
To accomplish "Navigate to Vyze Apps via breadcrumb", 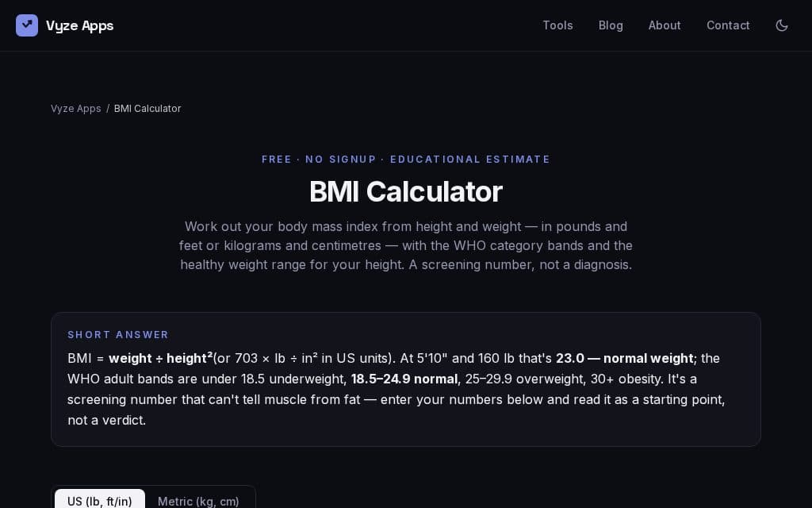I will coord(75,108).
